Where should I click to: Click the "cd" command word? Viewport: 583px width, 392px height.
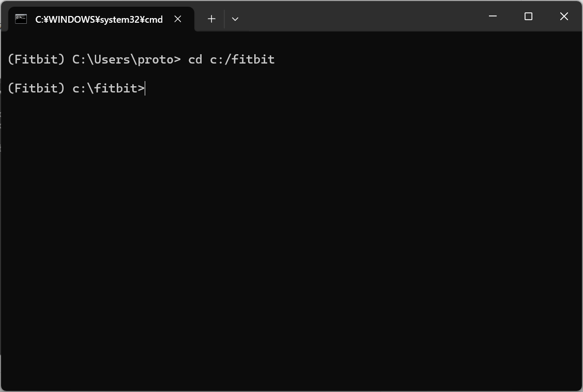pos(195,59)
